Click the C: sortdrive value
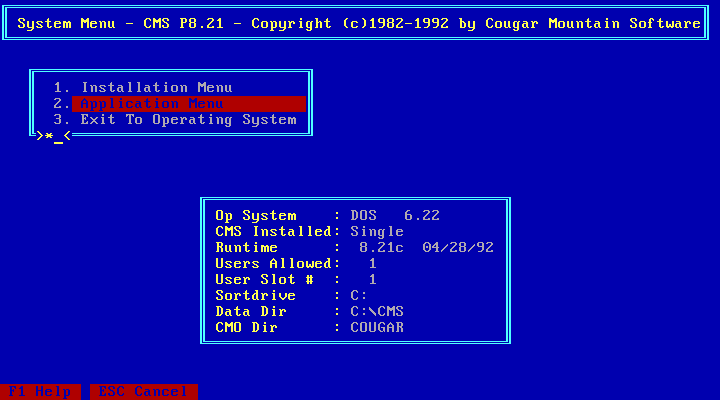This screenshot has height=400, width=720. [359, 295]
